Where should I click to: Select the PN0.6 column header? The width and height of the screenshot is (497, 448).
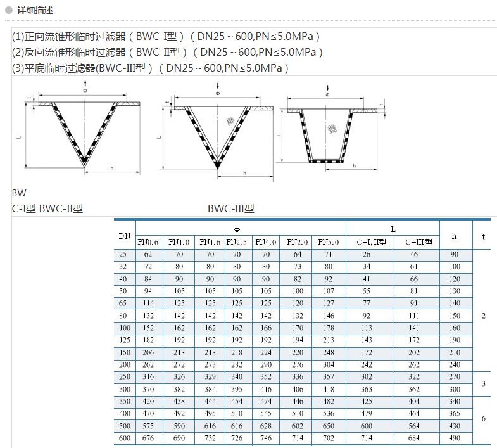point(149,242)
